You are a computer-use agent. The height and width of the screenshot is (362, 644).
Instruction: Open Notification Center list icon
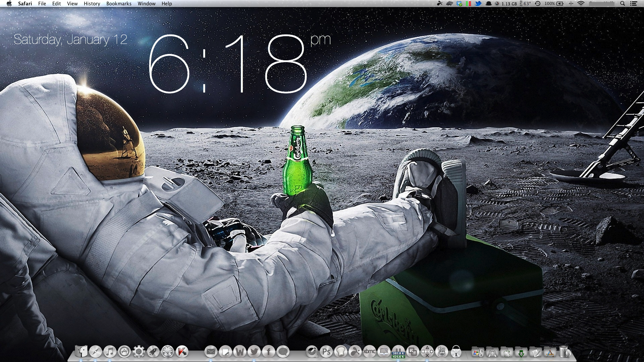634,4
